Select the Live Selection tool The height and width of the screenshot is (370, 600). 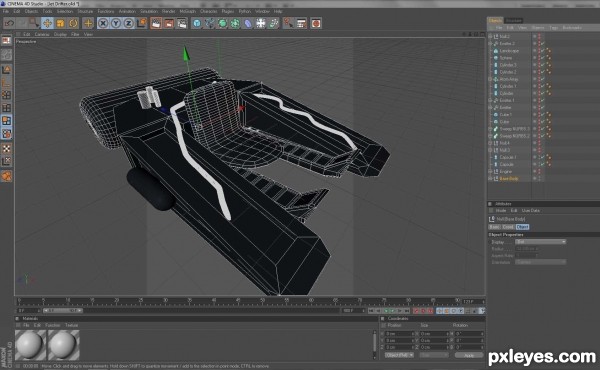(34, 23)
